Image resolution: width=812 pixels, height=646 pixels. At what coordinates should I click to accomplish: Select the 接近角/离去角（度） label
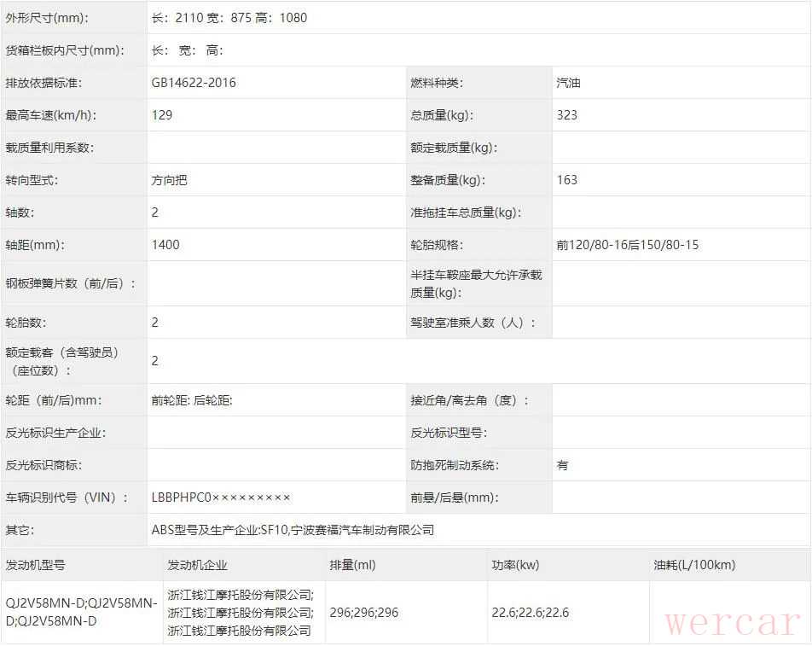coord(470,400)
